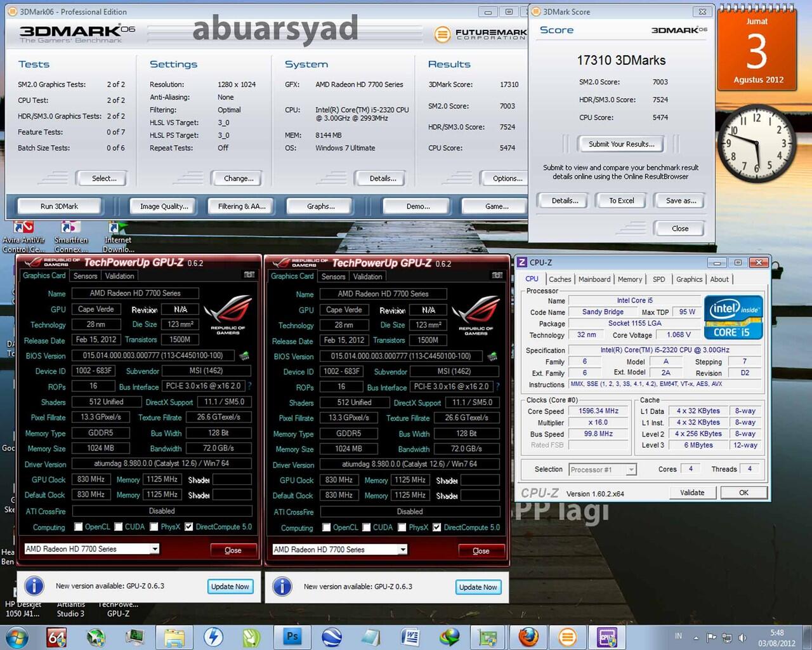This screenshot has width=812, height=650.
Task: Click OK button in CPU-Z
Action: point(743,493)
